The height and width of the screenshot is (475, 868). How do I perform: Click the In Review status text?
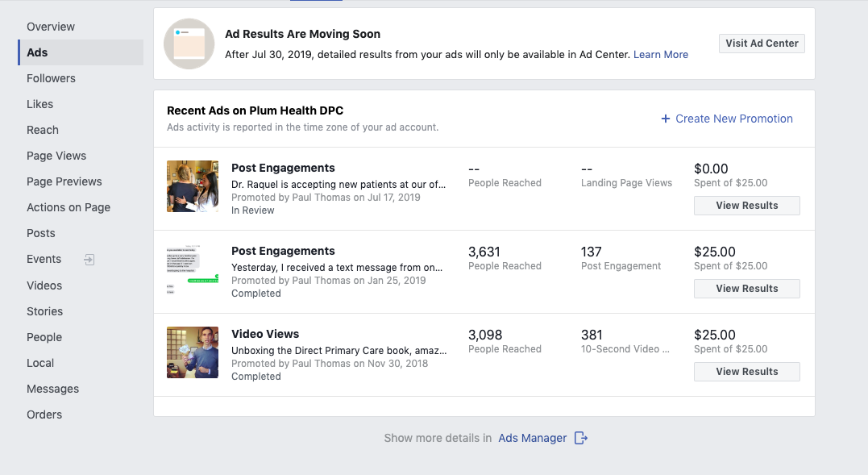click(252, 210)
